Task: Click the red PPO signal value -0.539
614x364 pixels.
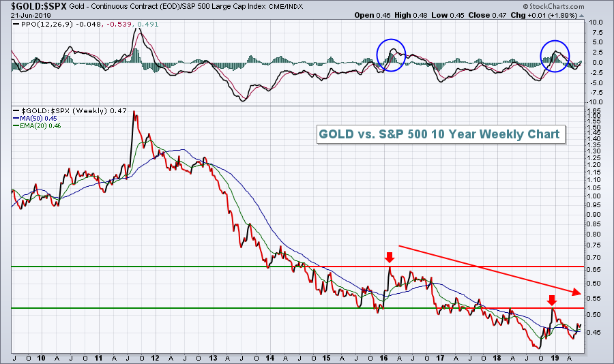Action: [x=119, y=25]
